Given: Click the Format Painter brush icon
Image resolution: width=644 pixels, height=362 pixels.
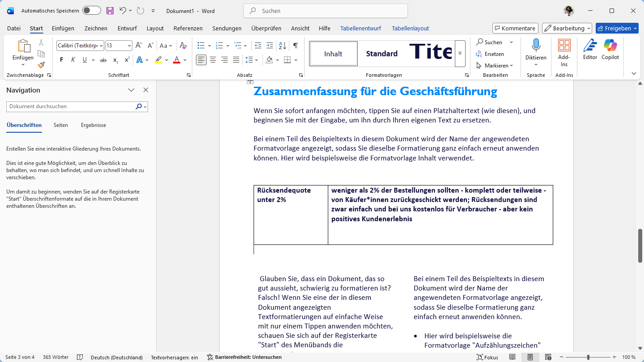Looking at the screenshot, I should 41,65.
